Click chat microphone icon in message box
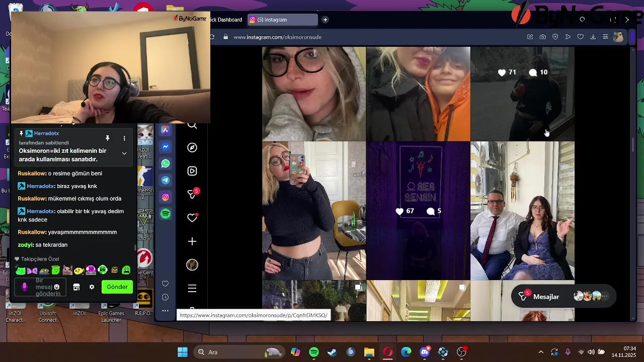This screenshot has width=644, height=362. click(x=24, y=287)
